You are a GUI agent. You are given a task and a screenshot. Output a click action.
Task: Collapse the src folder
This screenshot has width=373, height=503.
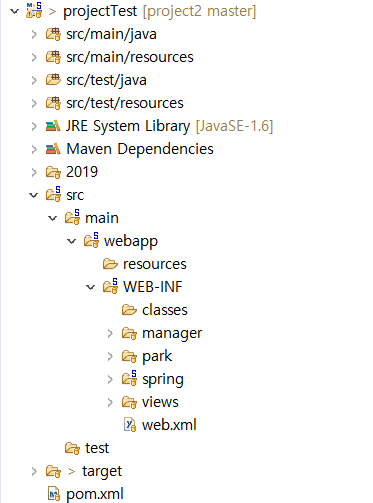34,195
